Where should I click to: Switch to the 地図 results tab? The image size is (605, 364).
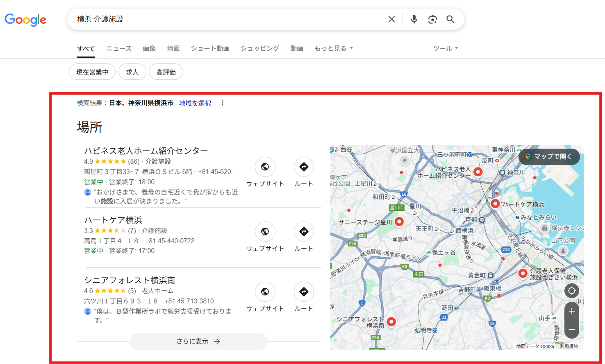(x=173, y=48)
